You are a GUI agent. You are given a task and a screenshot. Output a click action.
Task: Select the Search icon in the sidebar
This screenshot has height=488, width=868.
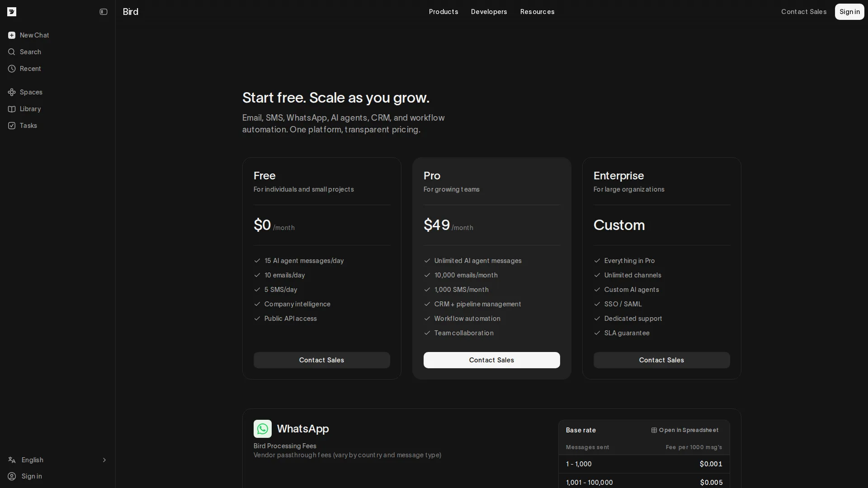pos(11,52)
